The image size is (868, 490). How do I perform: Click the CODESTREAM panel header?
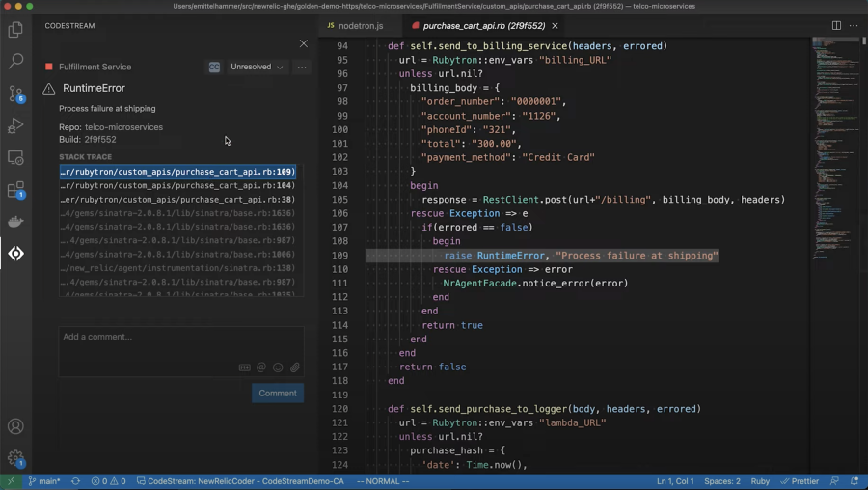click(x=69, y=26)
